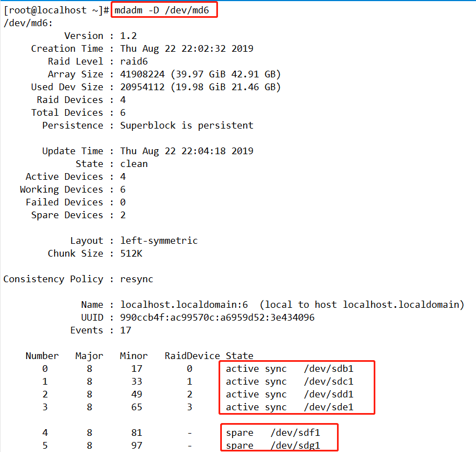Click the 'Raid Devices' label
The image size is (476, 452).
point(70,100)
